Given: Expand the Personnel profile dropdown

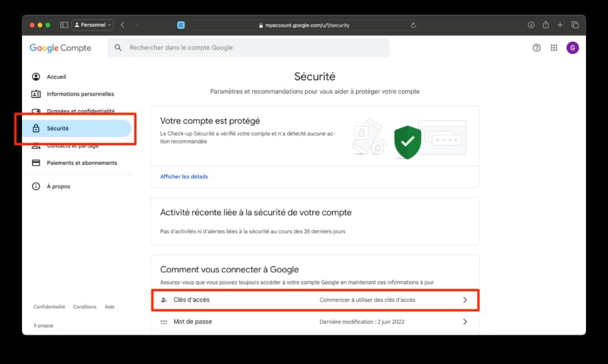Looking at the screenshot, I should click(x=93, y=25).
